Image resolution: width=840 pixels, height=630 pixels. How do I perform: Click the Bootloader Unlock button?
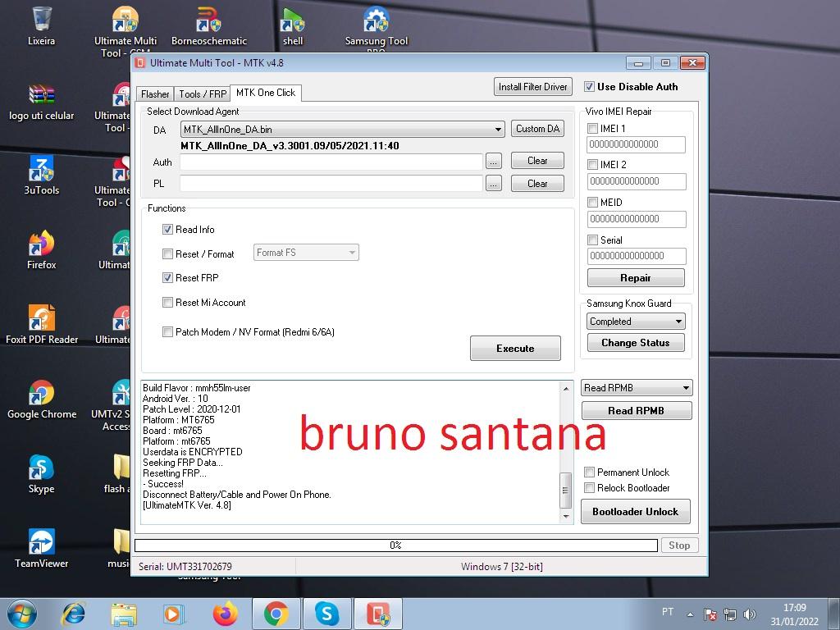(636, 512)
